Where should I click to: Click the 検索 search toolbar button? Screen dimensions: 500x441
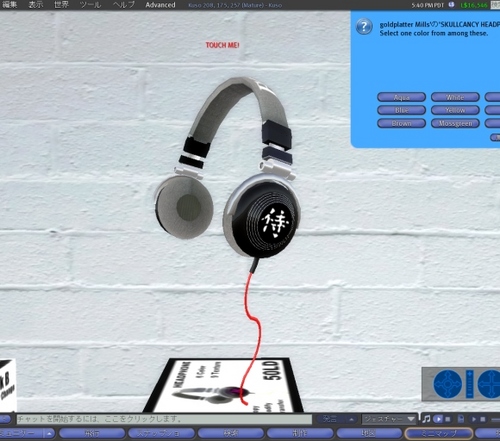pyautogui.click(x=231, y=433)
